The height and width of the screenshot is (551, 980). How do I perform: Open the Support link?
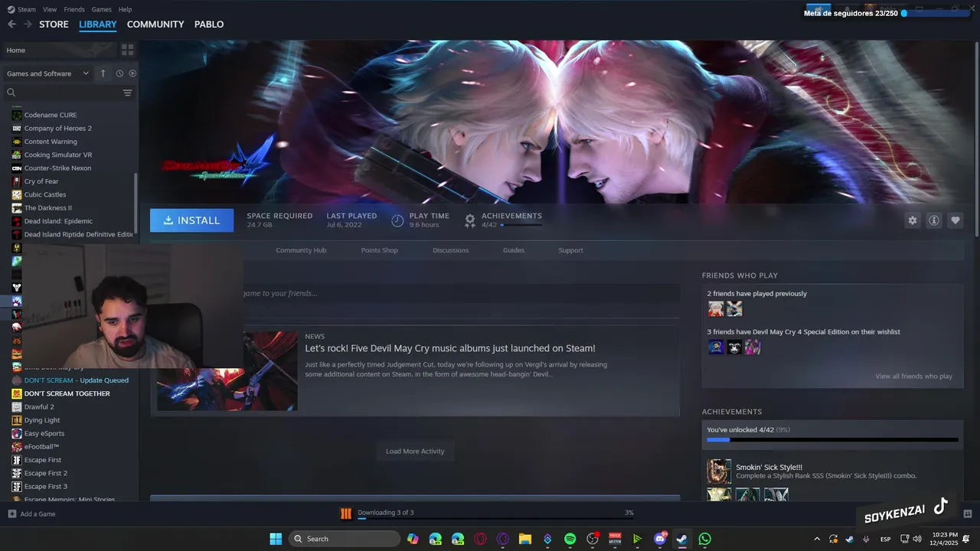coord(570,250)
